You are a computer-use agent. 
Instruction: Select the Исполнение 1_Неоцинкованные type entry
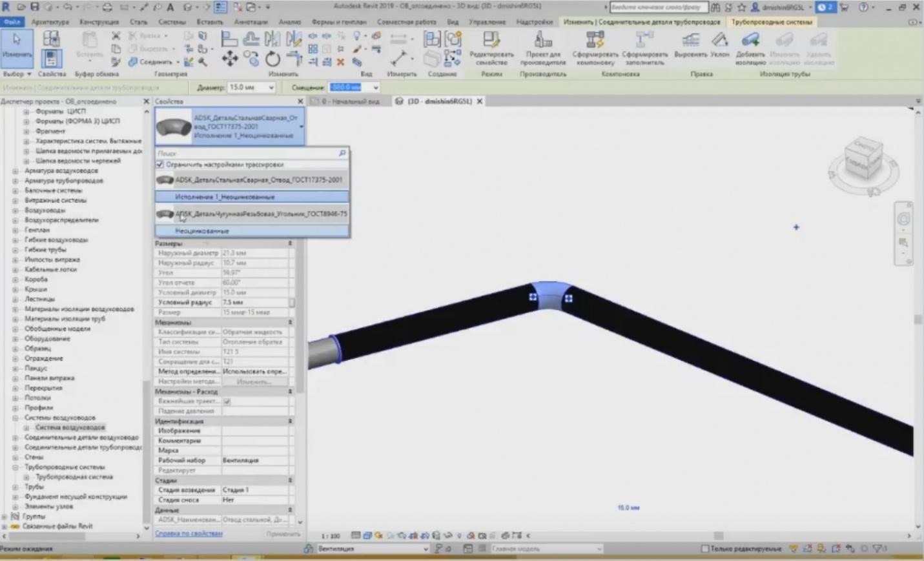[x=252, y=197]
